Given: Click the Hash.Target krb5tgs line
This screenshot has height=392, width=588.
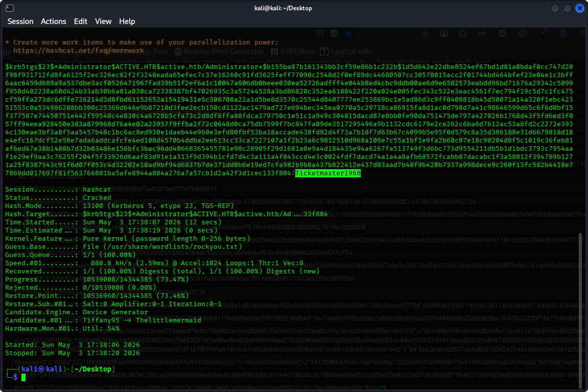Looking at the screenshot, I should coord(166,214).
